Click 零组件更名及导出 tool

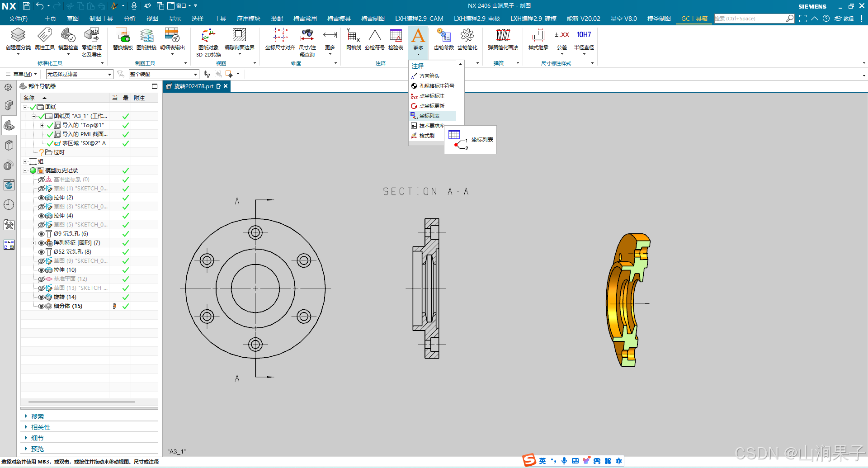click(x=91, y=42)
